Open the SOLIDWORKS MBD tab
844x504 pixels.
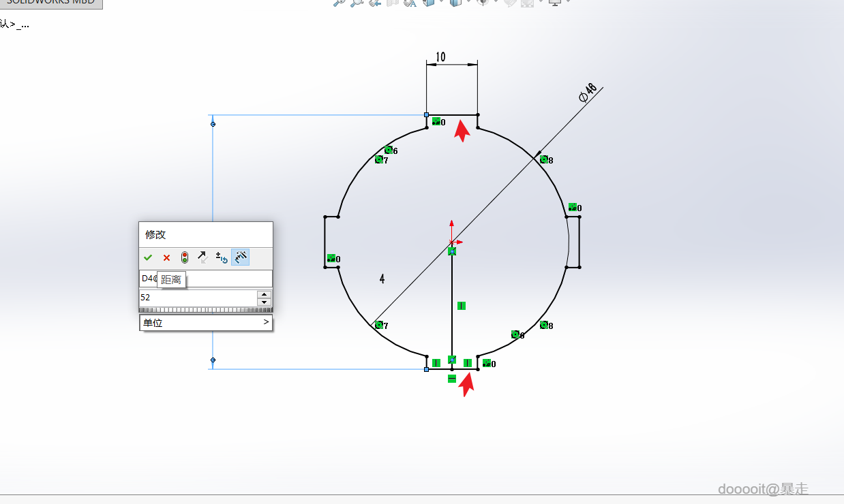pyautogui.click(x=51, y=3)
